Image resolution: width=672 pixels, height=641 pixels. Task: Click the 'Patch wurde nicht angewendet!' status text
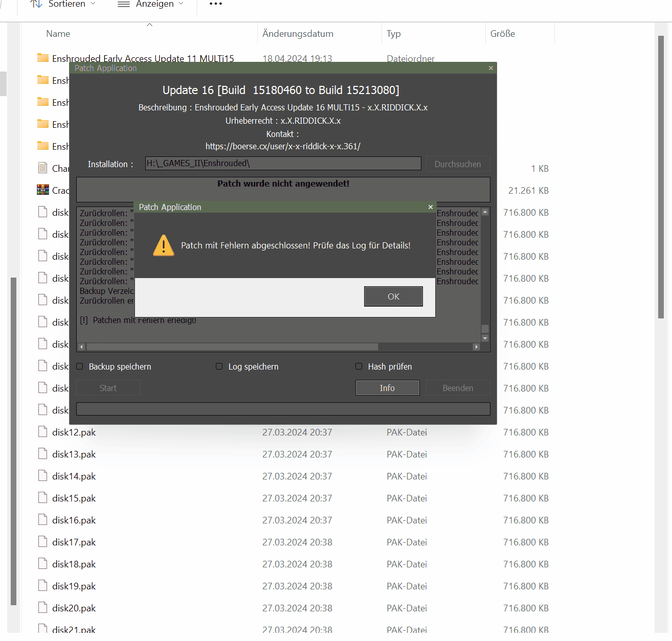coord(283,184)
